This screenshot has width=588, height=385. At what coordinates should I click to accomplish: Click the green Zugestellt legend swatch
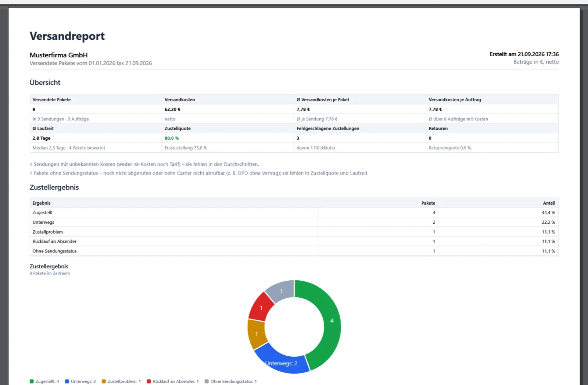click(x=32, y=381)
